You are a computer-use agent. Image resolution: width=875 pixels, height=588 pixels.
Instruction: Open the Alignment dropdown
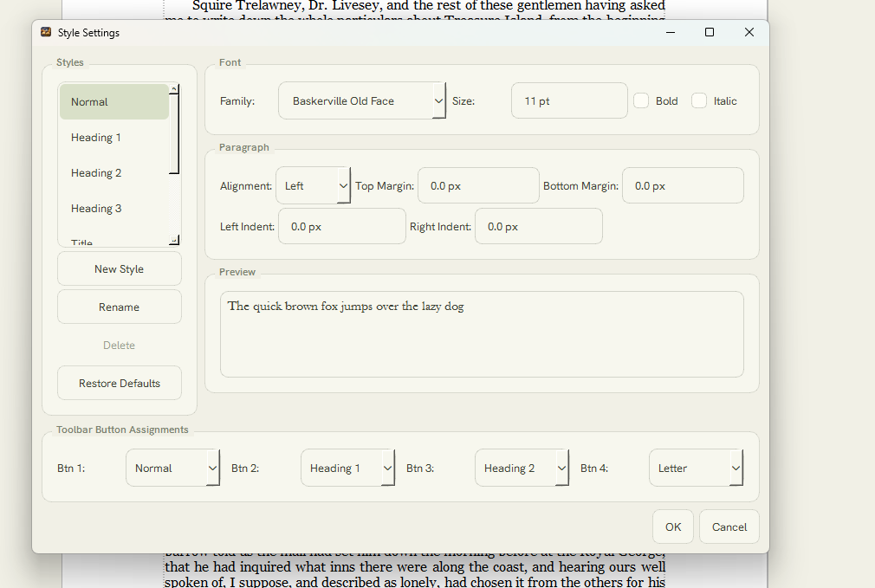pyautogui.click(x=313, y=186)
